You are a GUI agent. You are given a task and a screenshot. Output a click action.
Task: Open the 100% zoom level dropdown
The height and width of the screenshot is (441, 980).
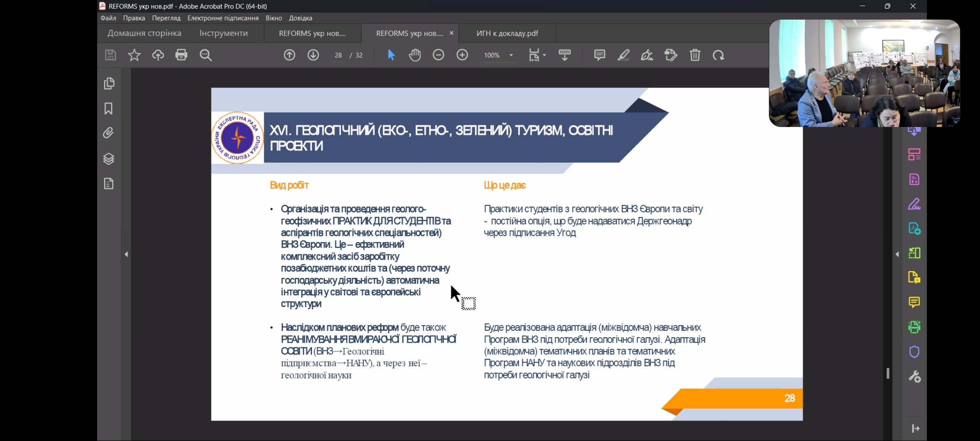pyautogui.click(x=511, y=55)
